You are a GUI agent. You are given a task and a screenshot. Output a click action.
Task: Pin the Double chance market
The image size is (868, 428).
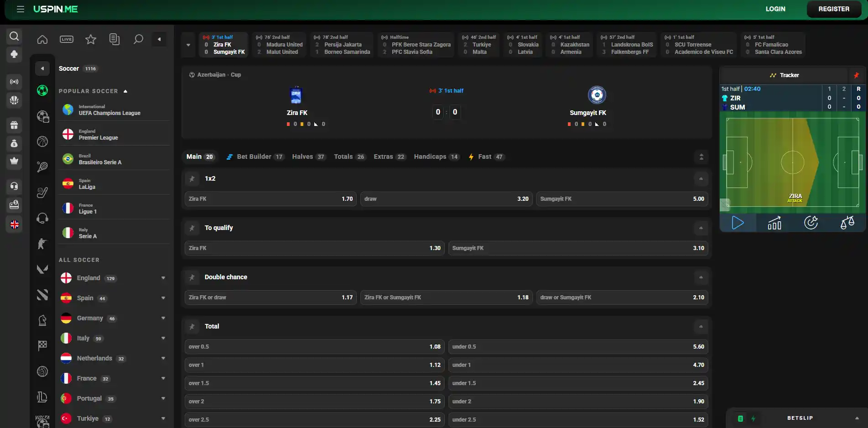pos(192,277)
